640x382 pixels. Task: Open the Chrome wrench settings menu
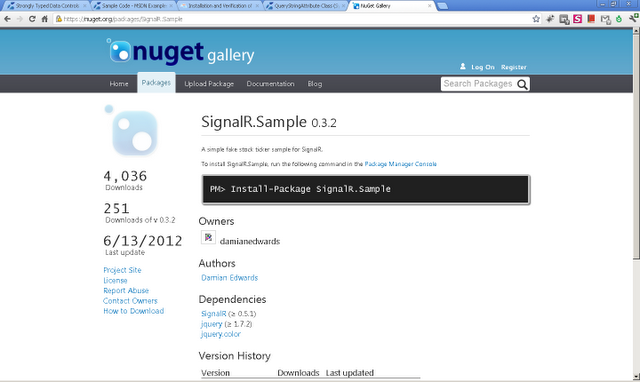pos(634,18)
